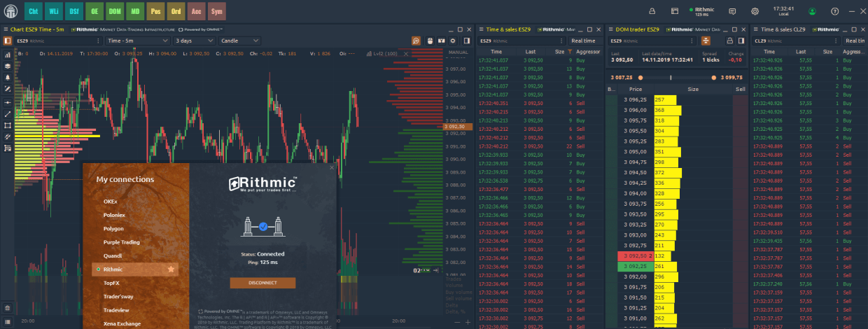Open the chart symbol three-dot menu
This screenshot has height=329, width=868.
[97, 41]
